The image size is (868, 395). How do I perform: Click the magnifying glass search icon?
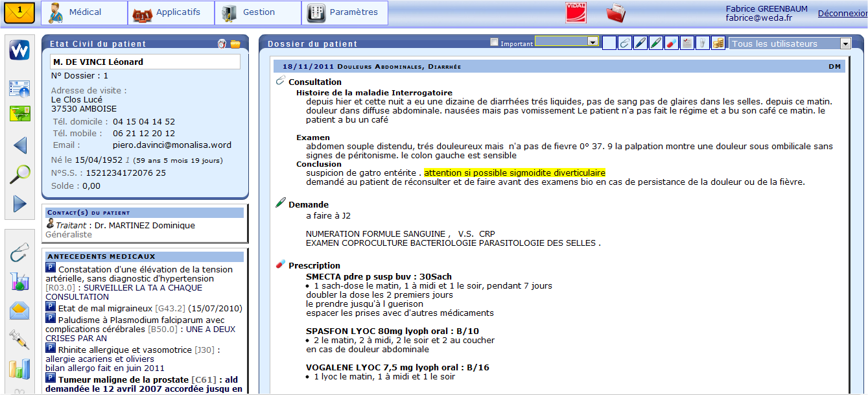tap(19, 174)
